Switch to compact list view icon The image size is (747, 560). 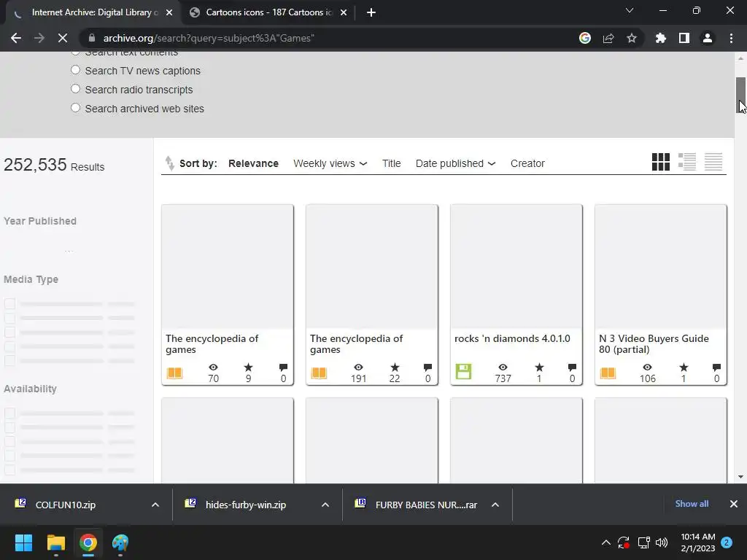[x=713, y=162]
